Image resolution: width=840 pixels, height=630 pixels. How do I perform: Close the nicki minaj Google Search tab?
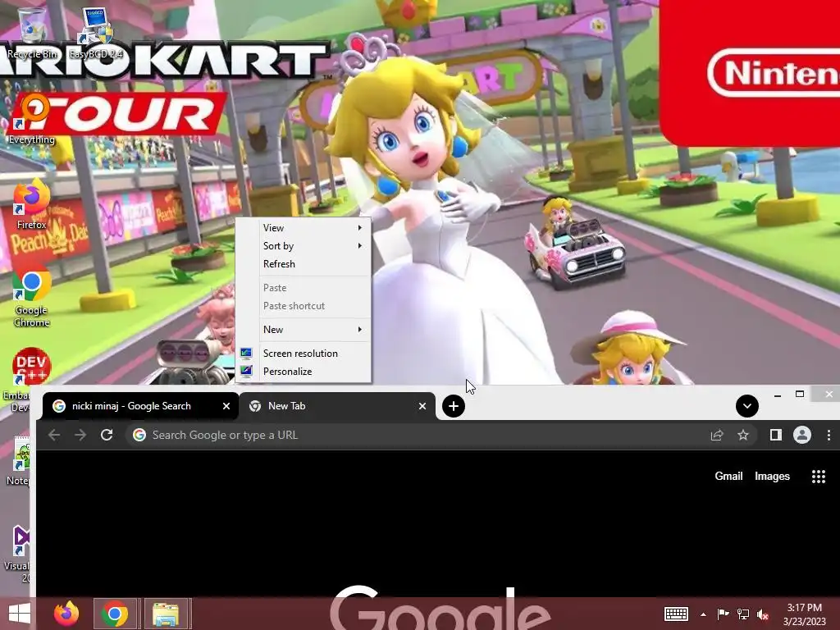[226, 406]
